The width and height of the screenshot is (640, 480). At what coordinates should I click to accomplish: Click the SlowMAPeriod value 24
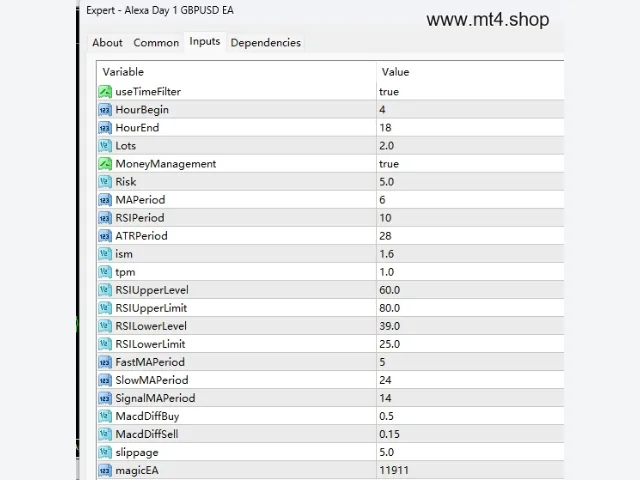385,380
